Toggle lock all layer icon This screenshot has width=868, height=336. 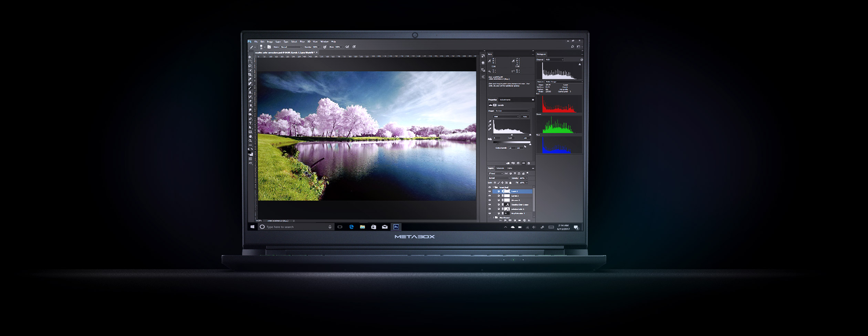pyautogui.click(x=510, y=183)
